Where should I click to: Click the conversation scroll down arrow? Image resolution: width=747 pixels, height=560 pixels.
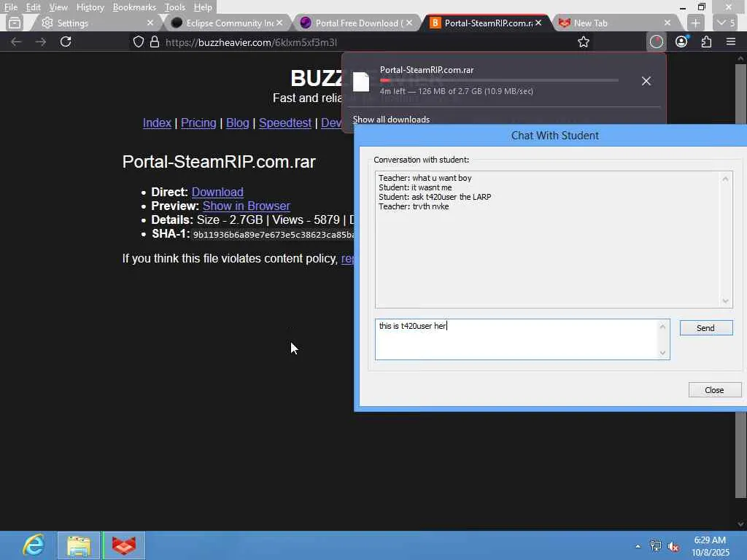(x=725, y=301)
